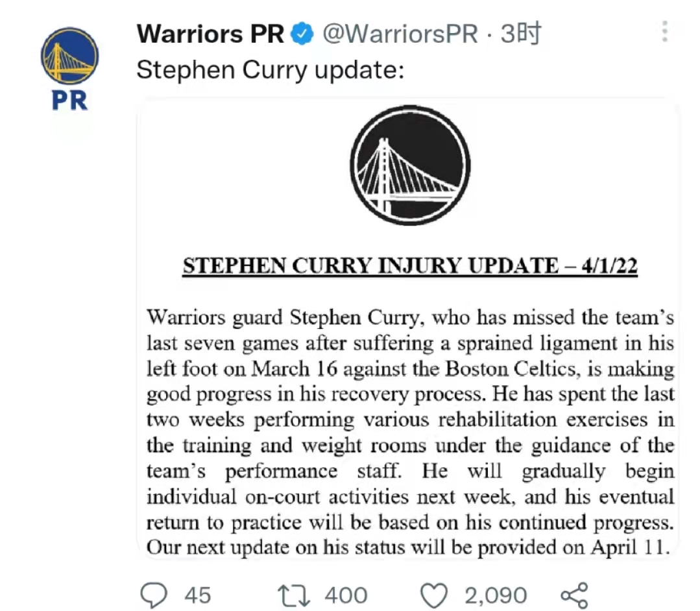This screenshot has height=611, width=700.
Task: Open the three-dot more options menu
Action: click(x=665, y=31)
